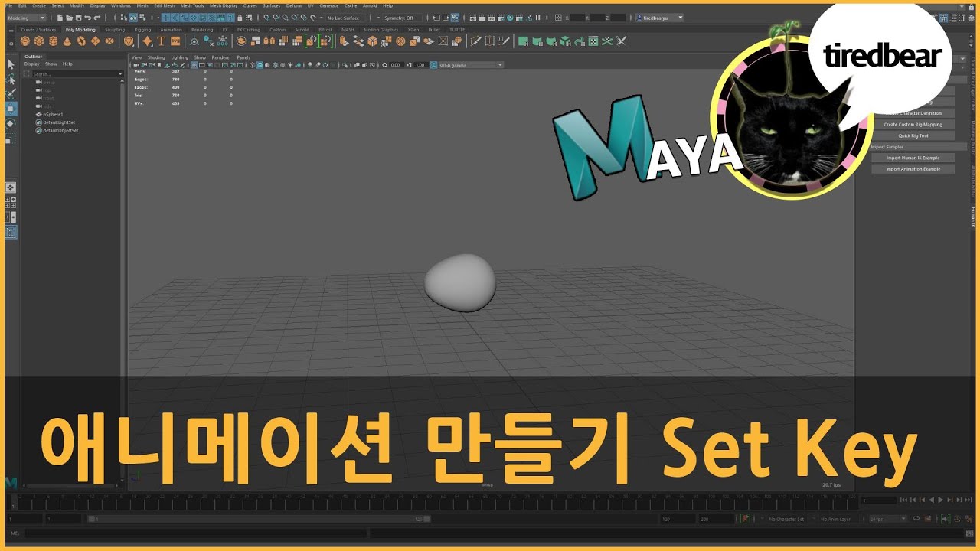
Task: Click the polygon Type T shelf icon
Action: coord(162,41)
